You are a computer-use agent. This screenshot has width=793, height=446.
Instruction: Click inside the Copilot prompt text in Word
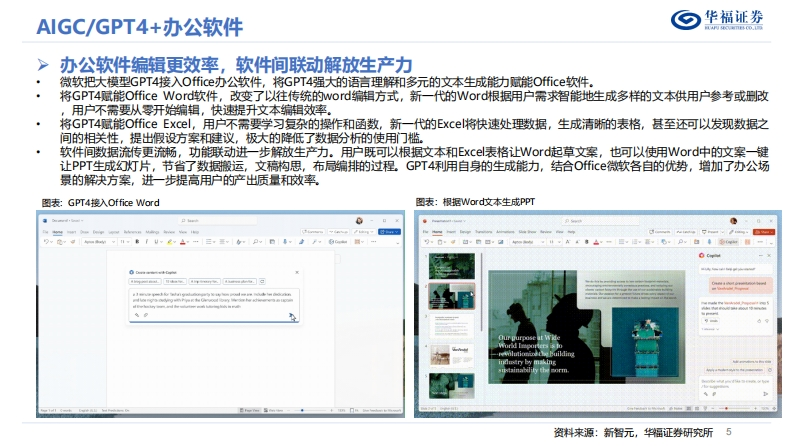point(213,300)
